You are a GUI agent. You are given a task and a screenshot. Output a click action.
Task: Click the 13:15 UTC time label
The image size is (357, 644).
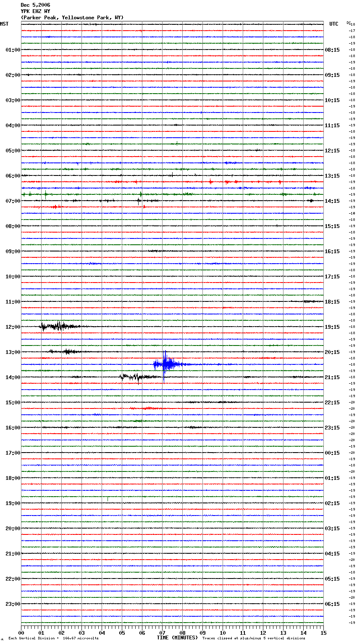click(x=332, y=176)
